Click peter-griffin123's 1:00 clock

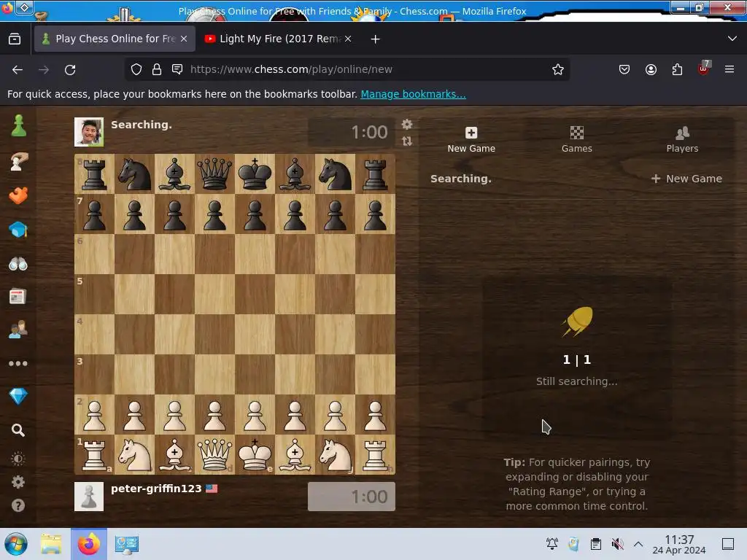(352, 497)
